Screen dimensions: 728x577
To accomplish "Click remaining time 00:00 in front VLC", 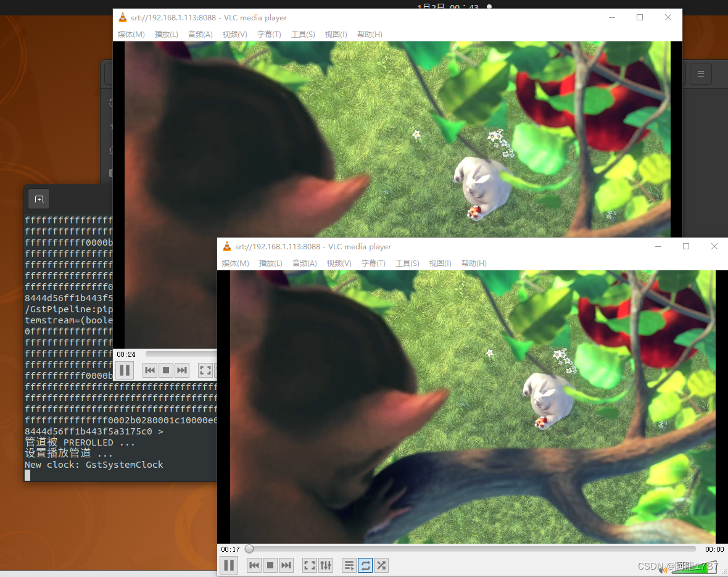I will [714, 549].
